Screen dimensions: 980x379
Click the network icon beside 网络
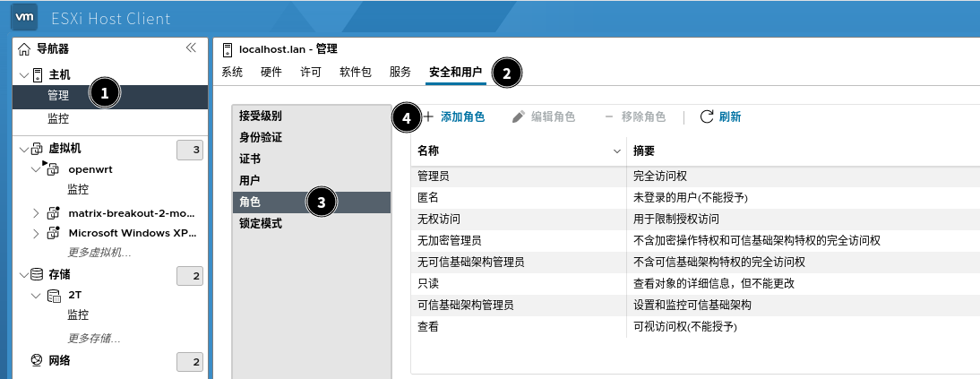point(37,360)
